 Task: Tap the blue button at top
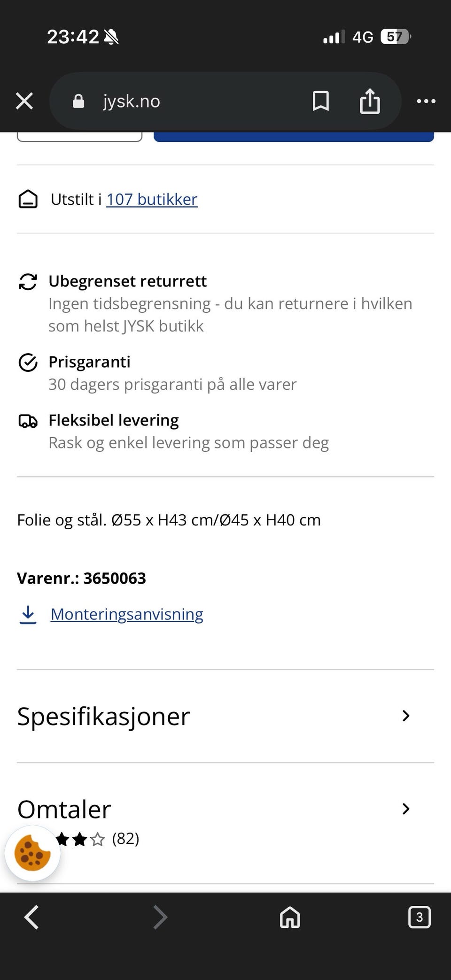coord(293,137)
